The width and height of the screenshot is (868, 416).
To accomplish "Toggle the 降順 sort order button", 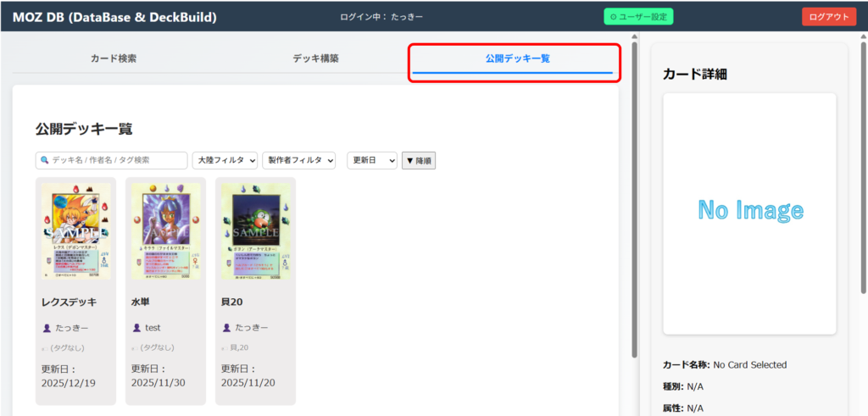I will 419,160.
